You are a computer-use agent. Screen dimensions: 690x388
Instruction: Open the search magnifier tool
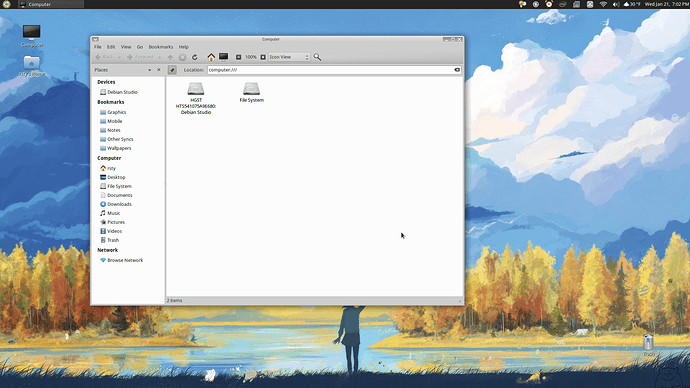[317, 57]
